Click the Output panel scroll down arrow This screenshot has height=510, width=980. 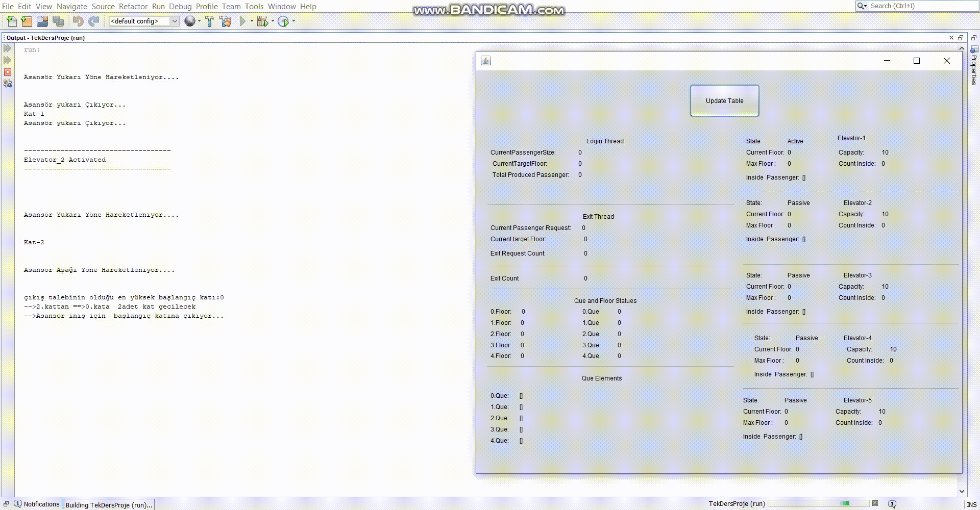click(962, 492)
